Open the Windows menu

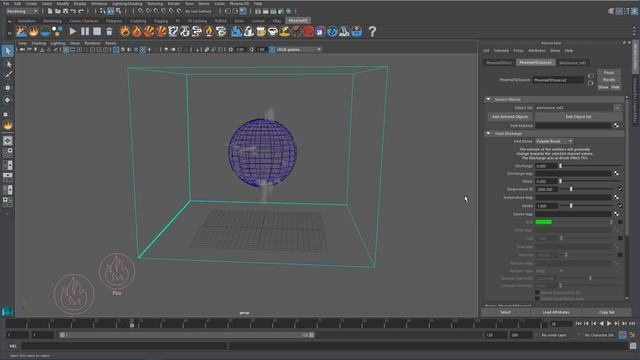pyautogui.click(x=99, y=3)
